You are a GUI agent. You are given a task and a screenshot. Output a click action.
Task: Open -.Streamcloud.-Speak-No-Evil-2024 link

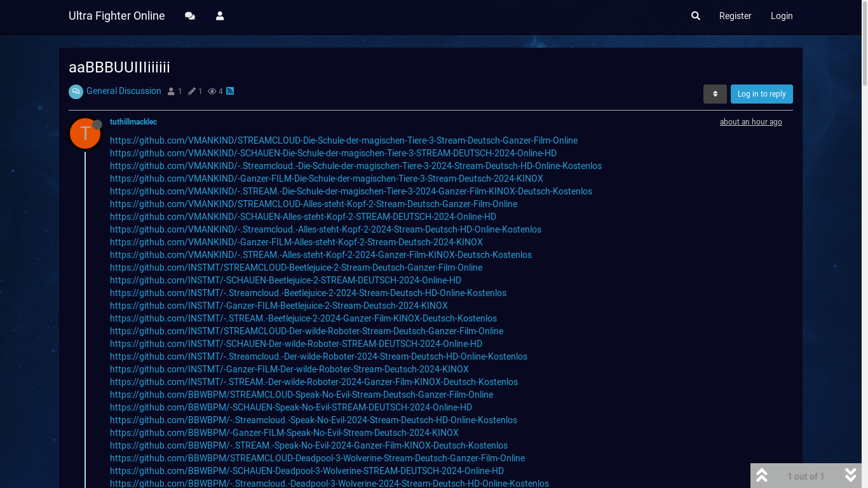[313, 420]
